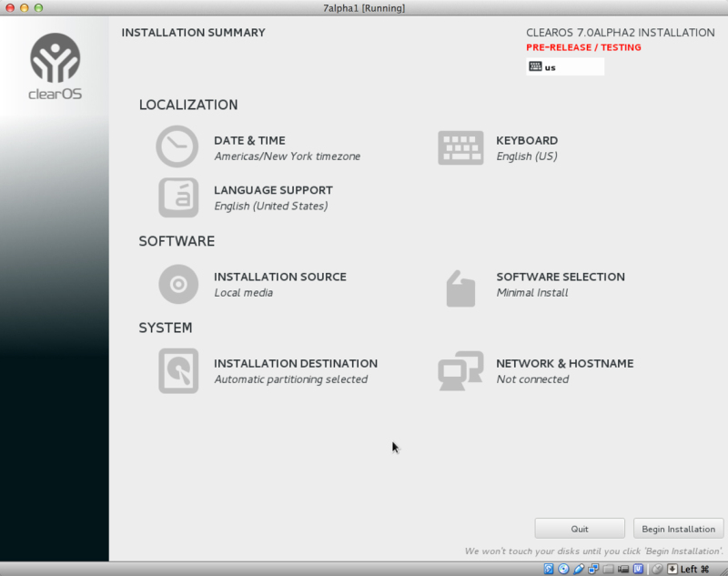Click the keyboard capture arrow icon in status bar

(672, 569)
